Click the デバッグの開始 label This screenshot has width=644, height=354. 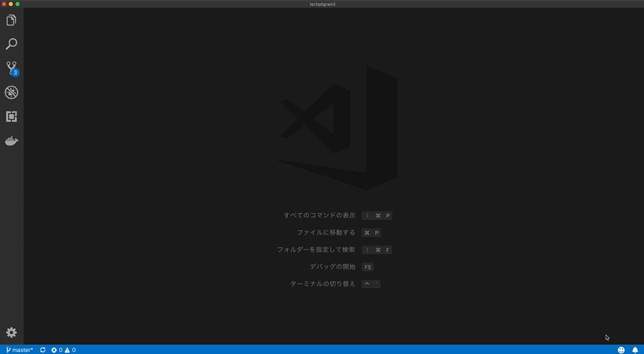click(333, 267)
